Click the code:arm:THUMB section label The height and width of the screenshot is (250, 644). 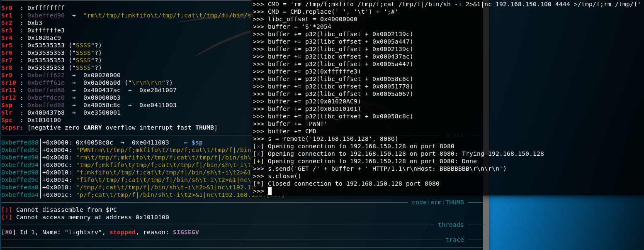(x=437, y=202)
